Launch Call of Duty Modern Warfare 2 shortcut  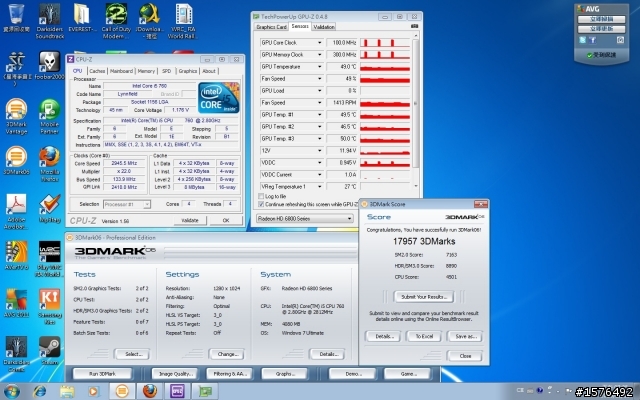point(116,20)
